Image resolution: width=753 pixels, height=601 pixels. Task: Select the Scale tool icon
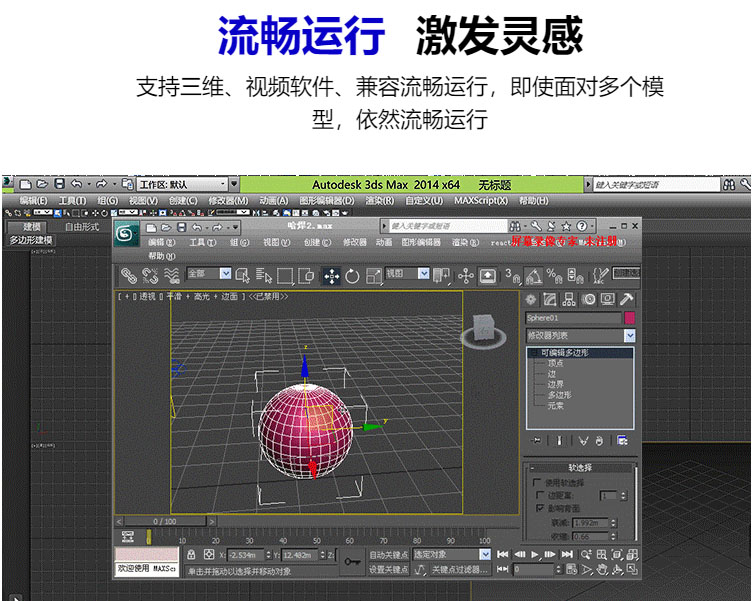tap(374, 276)
